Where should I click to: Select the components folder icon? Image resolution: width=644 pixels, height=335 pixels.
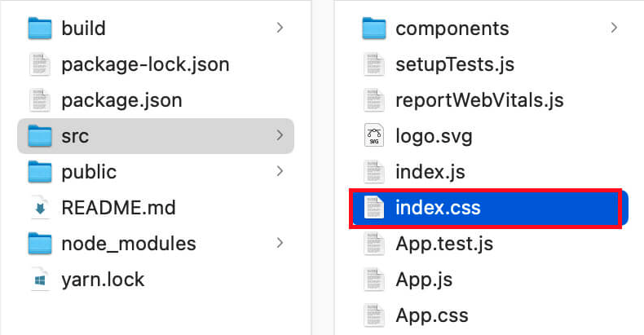click(373, 29)
